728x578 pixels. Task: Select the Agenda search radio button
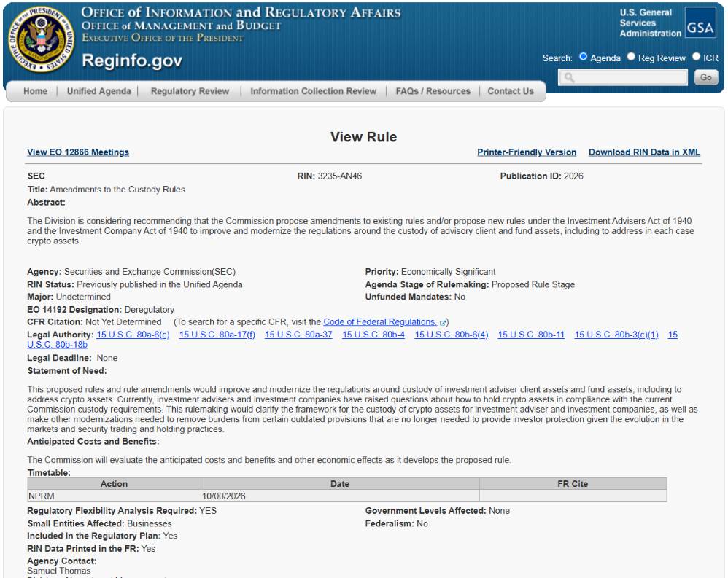point(583,57)
